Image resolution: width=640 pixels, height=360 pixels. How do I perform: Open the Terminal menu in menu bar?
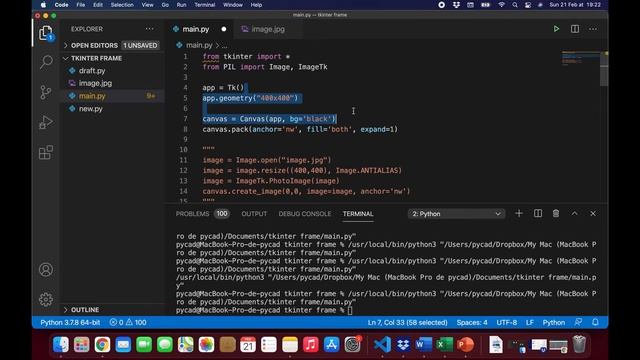tap(204, 5)
